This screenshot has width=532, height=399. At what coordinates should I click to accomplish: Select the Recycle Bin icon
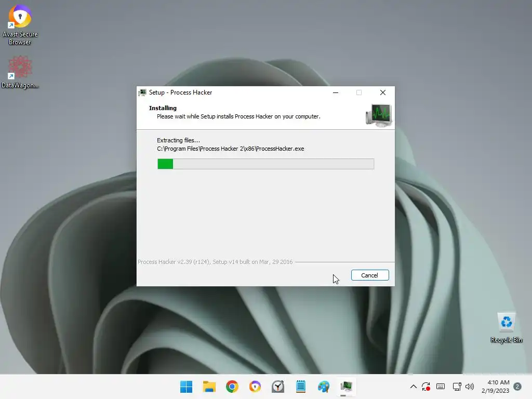(x=506, y=328)
